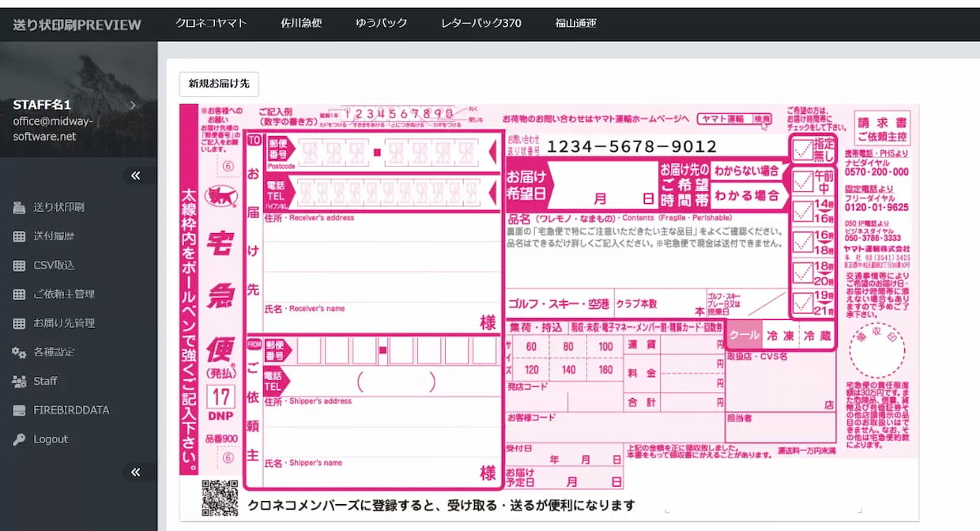Click the office@midway-software.net email

[x=53, y=128]
